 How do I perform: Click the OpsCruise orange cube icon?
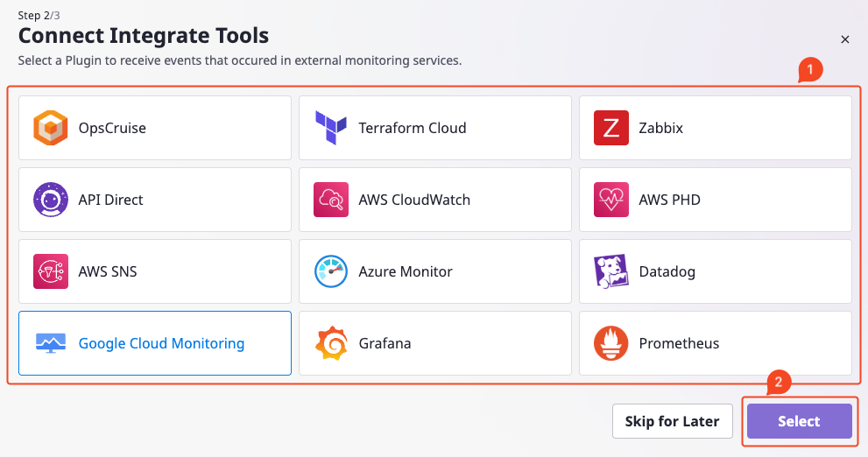51,128
